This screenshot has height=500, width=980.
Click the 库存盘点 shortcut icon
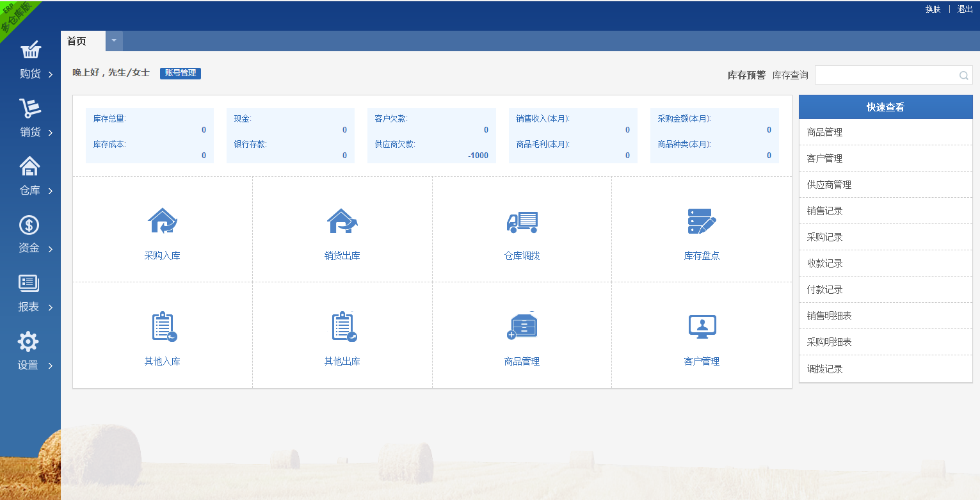pos(702,223)
